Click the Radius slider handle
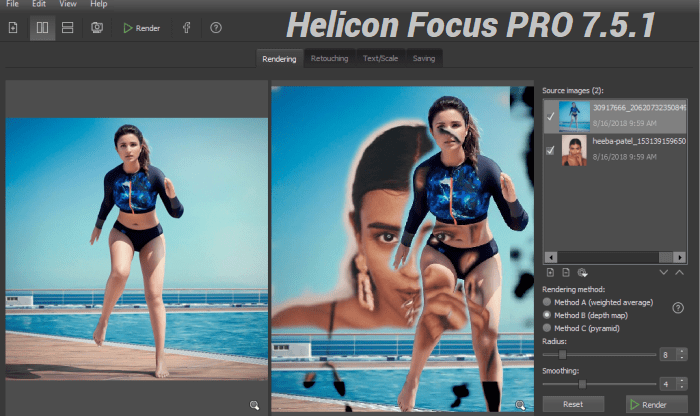Screen dimensions: 700x416 (x=562, y=354)
